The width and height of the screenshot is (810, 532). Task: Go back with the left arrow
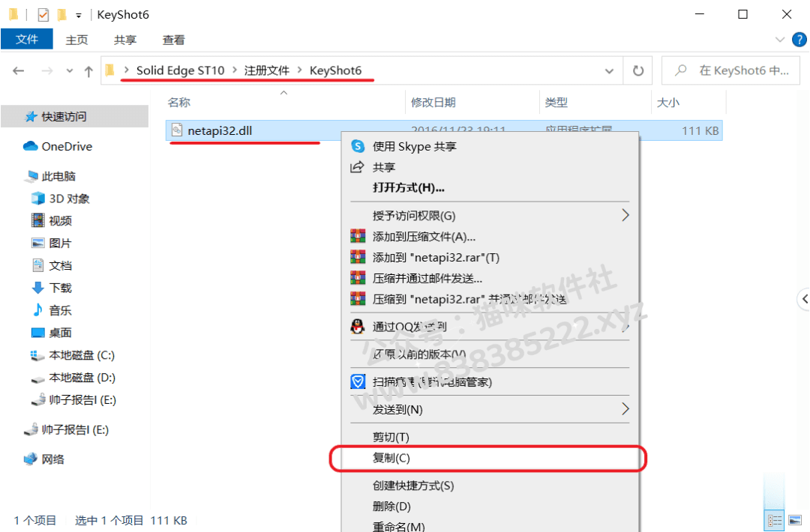19,70
